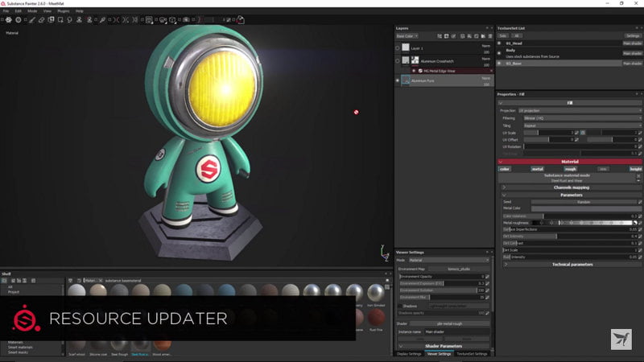The height and width of the screenshot is (362, 644).
Task: Click the camera screenshot icon in toolbar
Action: [x=186, y=19]
